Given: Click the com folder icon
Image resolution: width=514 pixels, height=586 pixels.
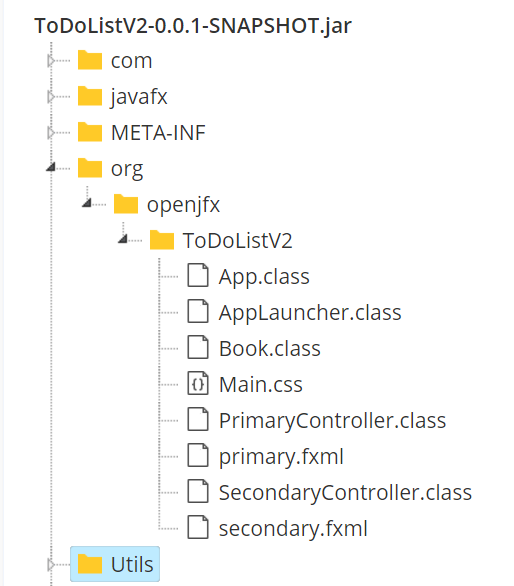Looking at the screenshot, I should [x=90, y=60].
